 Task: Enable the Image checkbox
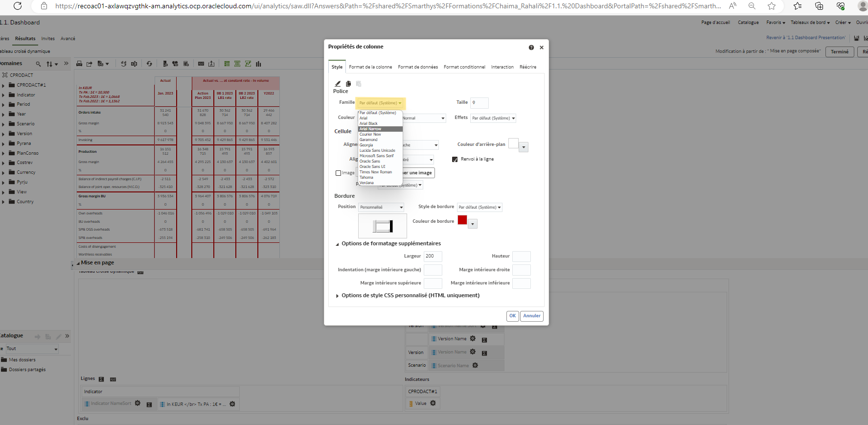[x=338, y=173]
